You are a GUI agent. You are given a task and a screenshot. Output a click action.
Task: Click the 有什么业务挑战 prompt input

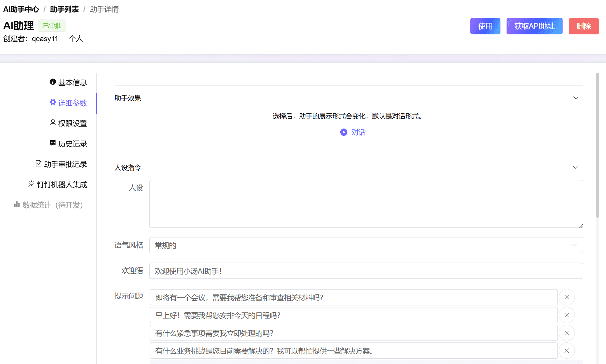[x=353, y=351]
